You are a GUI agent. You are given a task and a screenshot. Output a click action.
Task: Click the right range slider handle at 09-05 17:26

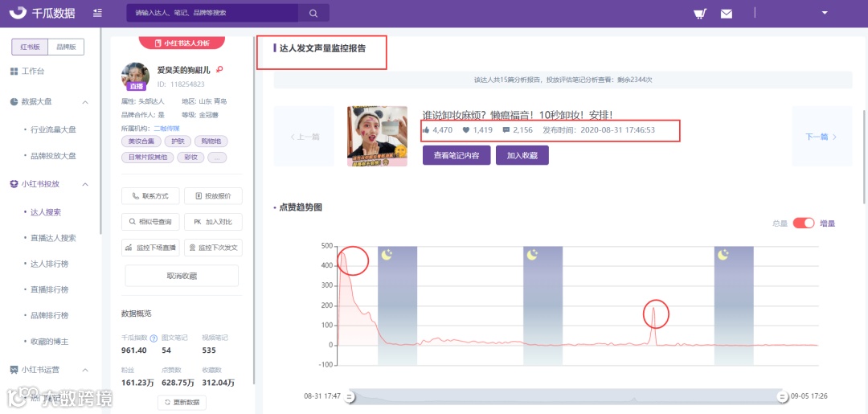(x=782, y=396)
